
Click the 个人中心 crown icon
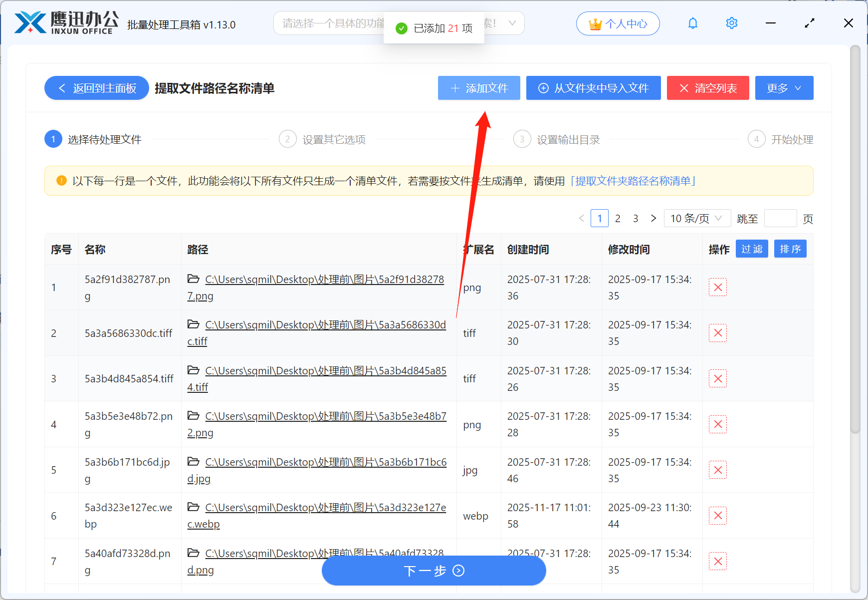(x=595, y=23)
